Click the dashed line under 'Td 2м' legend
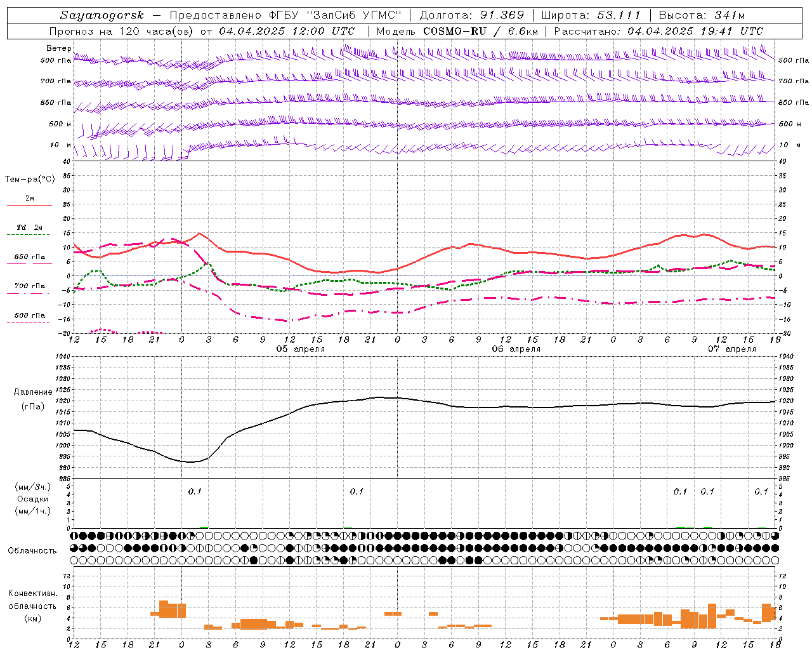Image resolution: width=812 pixels, height=650 pixels. pyautogui.click(x=28, y=235)
